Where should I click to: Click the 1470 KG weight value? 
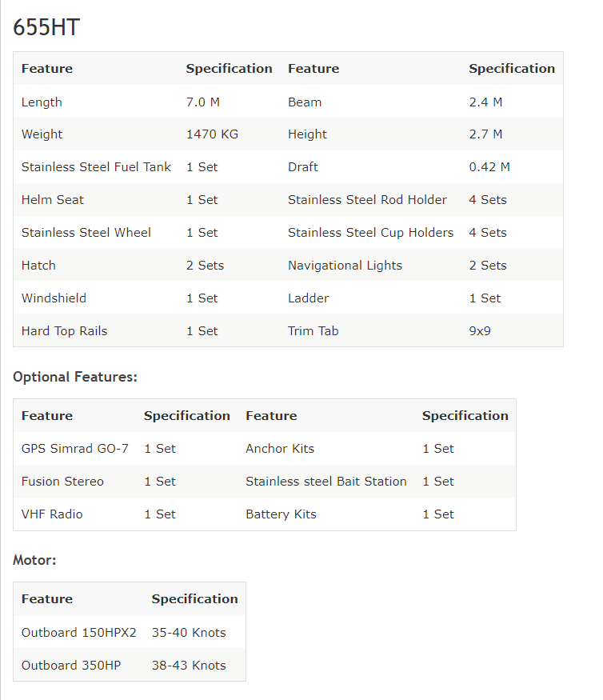point(212,134)
